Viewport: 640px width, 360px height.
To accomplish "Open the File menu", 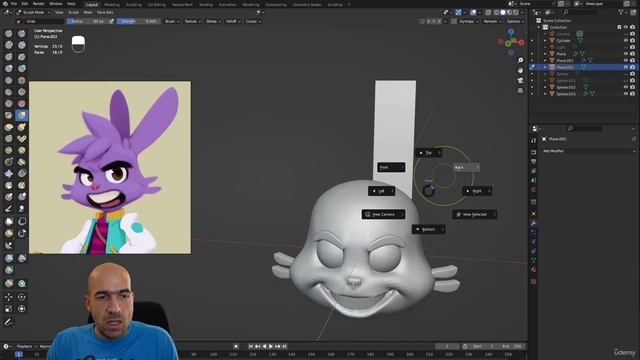I will 14,4.
